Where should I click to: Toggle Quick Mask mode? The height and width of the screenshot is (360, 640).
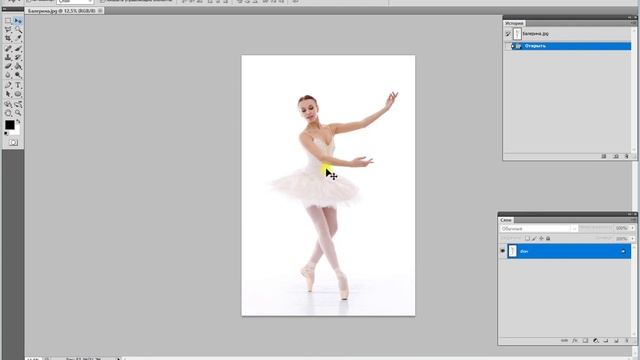(x=13, y=142)
